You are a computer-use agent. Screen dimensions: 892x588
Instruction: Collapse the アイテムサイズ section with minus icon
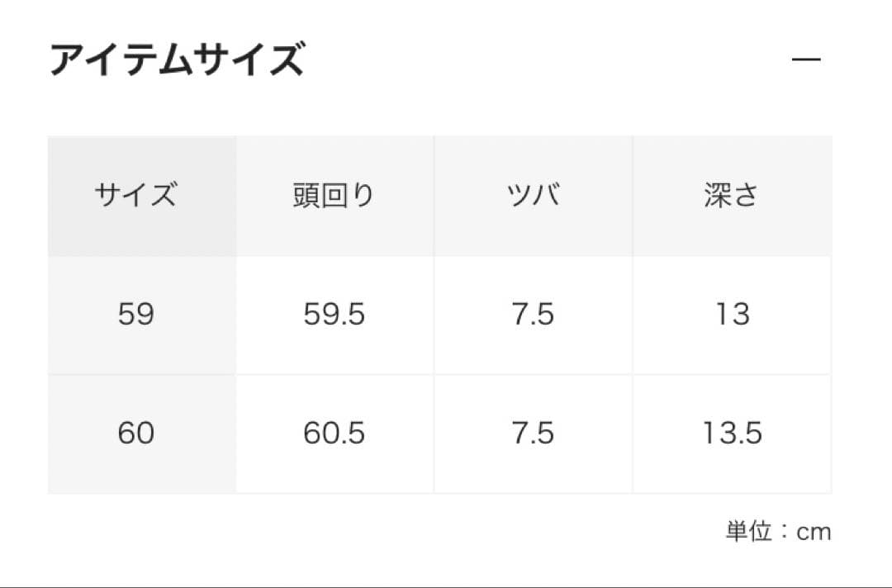(x=806, y=60)
